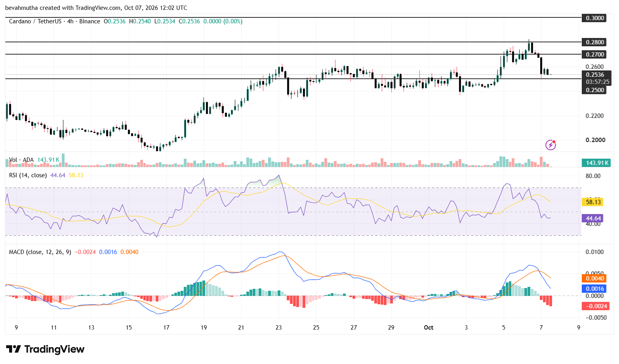This screenshot has height=364, width=619.
Task: Click the Oct month label
Action: point(429,327)
